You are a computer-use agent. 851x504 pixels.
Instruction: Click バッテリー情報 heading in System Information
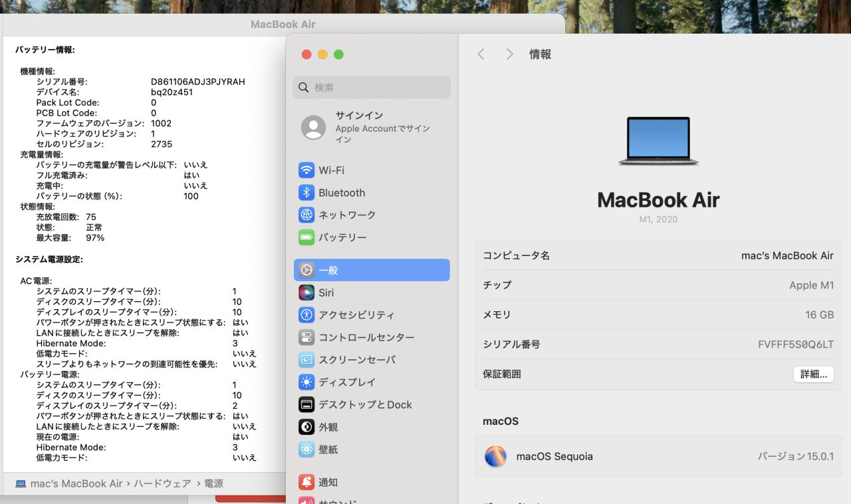point(45,50)
